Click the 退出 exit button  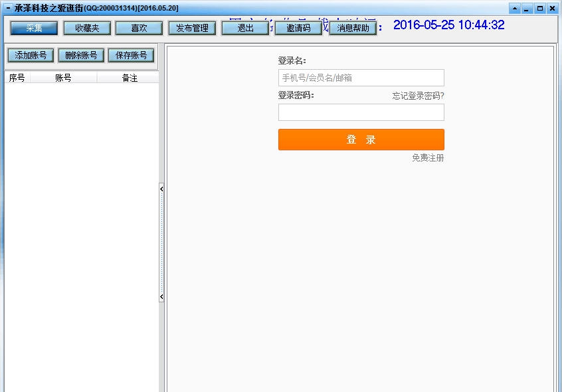pyautogui.click(x=246, y=27)
